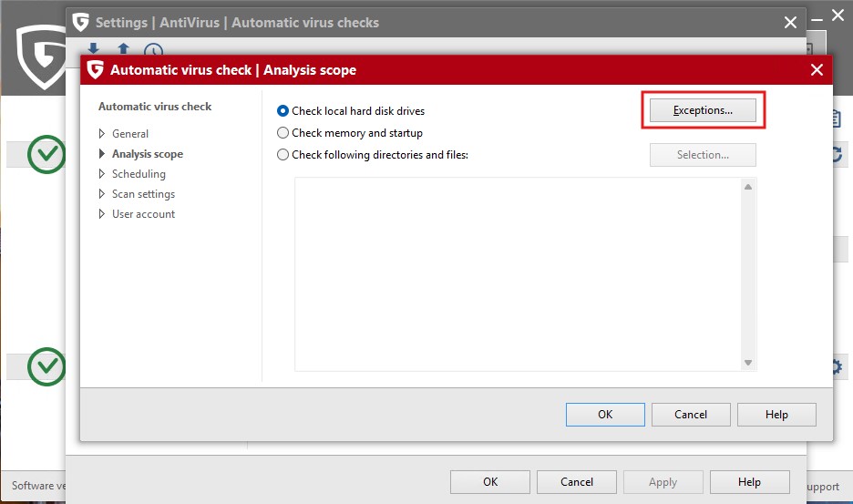This screenshot has width=853, height=504.
Task: Click OK in the Settings window
Action: click(490, 482)
